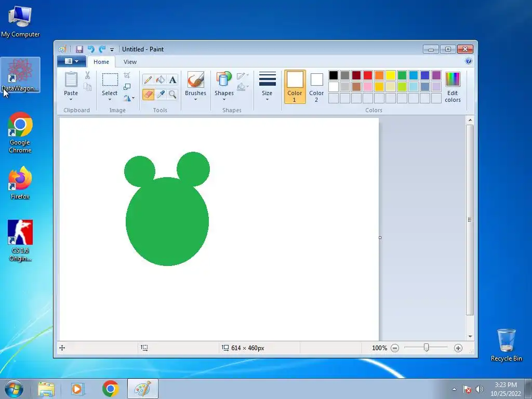The width and height of the screenshot is (532, 399).
Task: Open Paint Help question mark icon
Action: [469, 61]
